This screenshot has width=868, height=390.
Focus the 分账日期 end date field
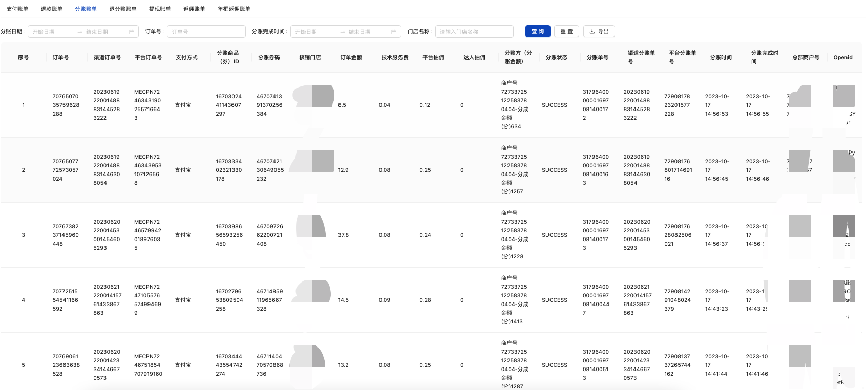(104, 32)
